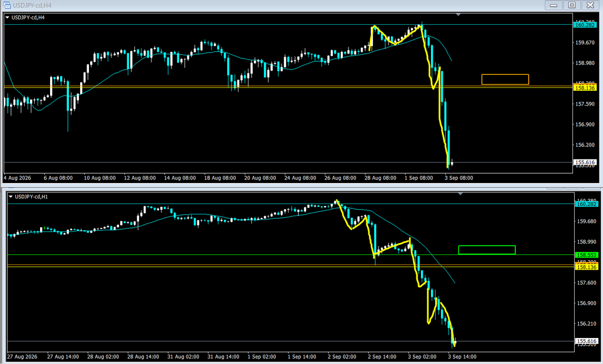Screen dimensions: 603x364
Task: Close the USDJPY-cd,H4 chart window
Action: click(x=590, y=5)
